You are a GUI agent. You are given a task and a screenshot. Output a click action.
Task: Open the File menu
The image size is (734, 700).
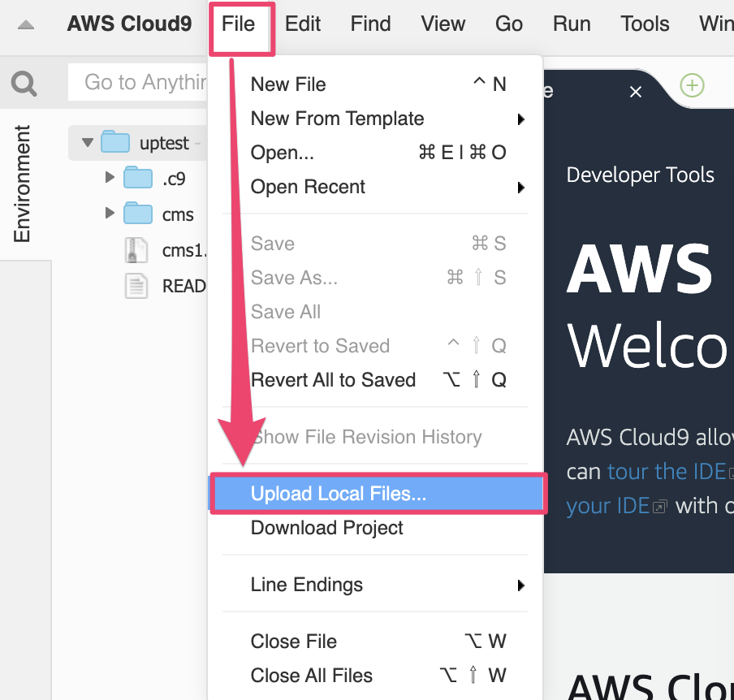click(238, 24)
